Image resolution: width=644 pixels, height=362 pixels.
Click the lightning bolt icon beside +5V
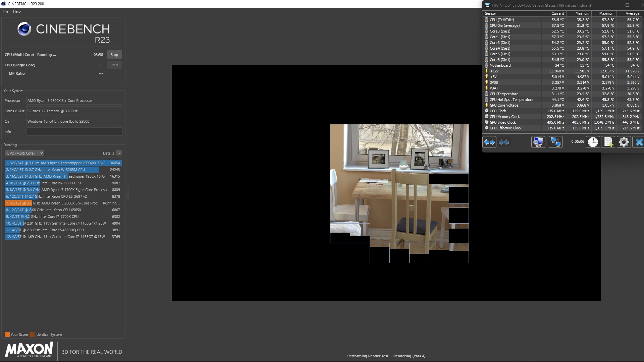pos(486,77)
